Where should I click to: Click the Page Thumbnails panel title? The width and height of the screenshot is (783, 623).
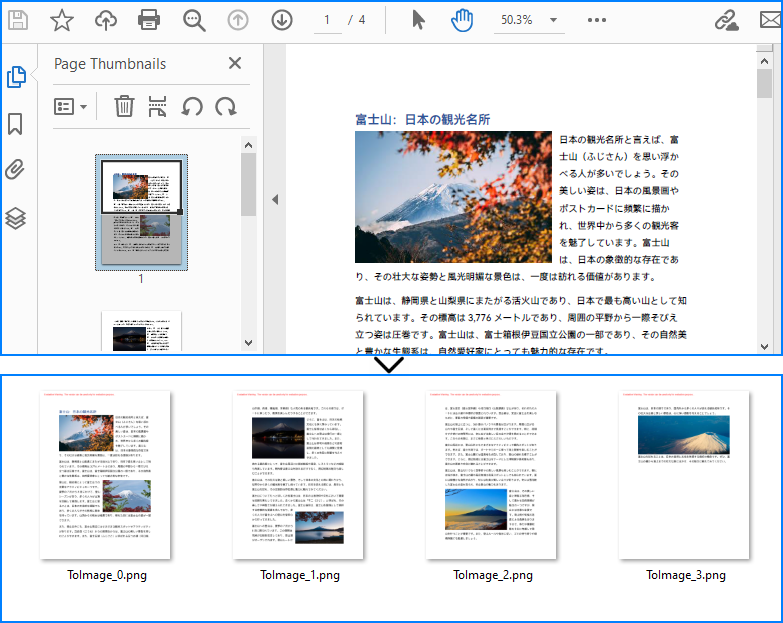point(110,64)
